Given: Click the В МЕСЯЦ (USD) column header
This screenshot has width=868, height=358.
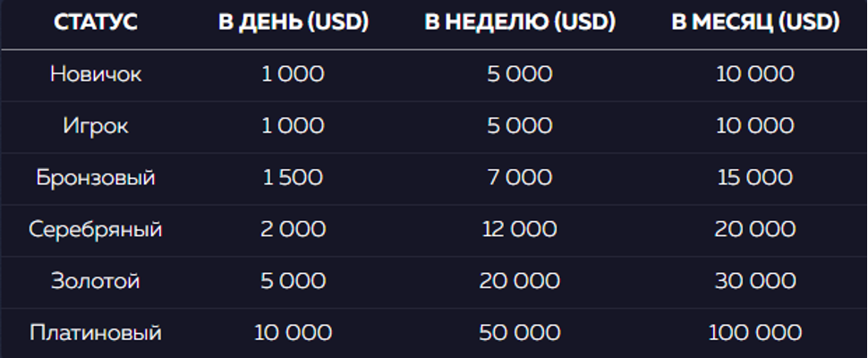Looking at the screenshot, I should pos(755,22).
